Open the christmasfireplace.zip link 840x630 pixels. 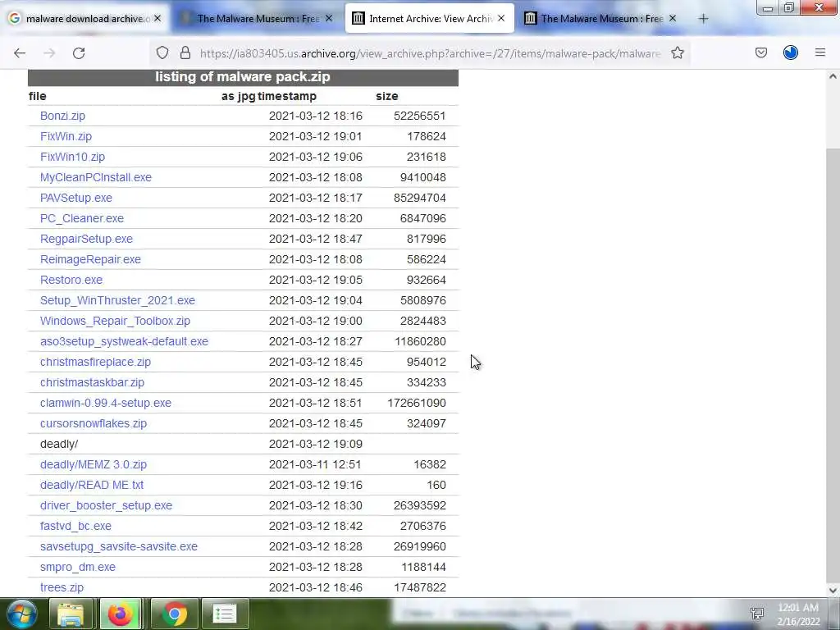95,362
